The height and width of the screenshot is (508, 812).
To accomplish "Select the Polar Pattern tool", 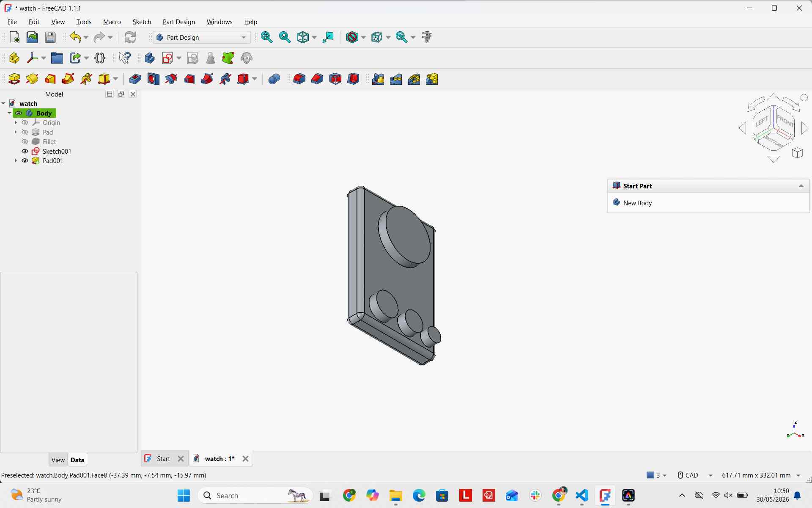I will [x=414, y=79].
